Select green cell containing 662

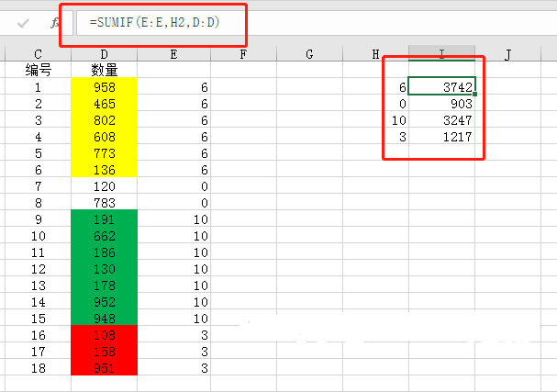(x=104, y=235)
